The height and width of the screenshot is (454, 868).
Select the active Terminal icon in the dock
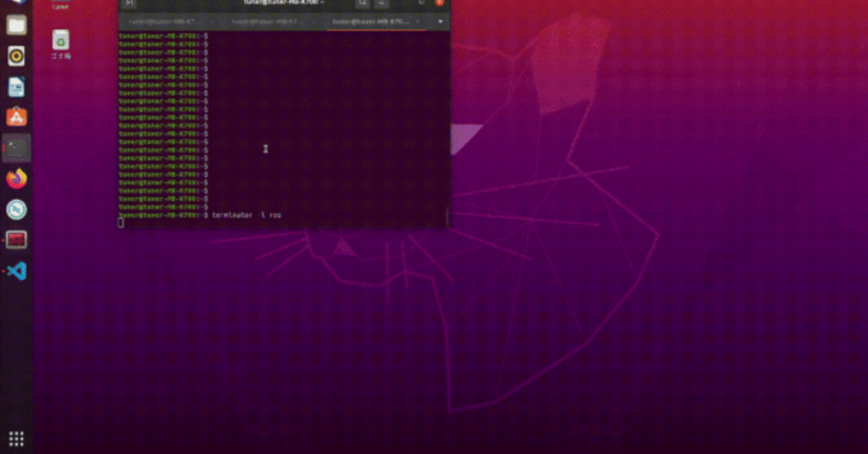click(x=16, y=148)
